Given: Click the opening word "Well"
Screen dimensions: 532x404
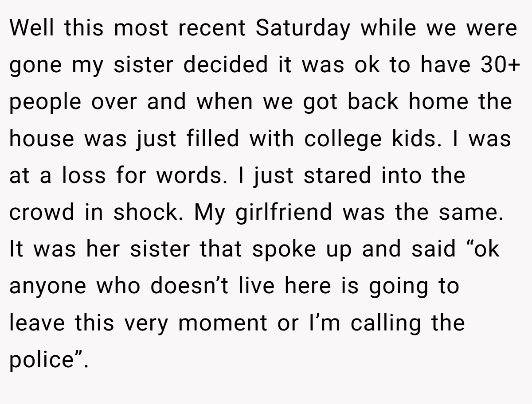Looking at the screenshot, I should [32, 29].
